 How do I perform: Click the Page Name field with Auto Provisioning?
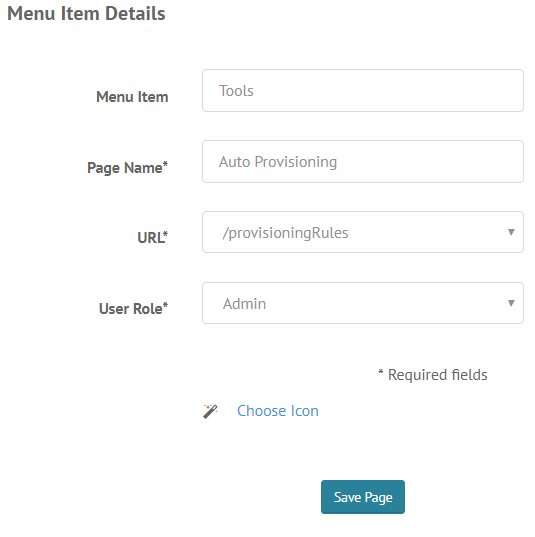pyautogui.click(x=363, y=162)
